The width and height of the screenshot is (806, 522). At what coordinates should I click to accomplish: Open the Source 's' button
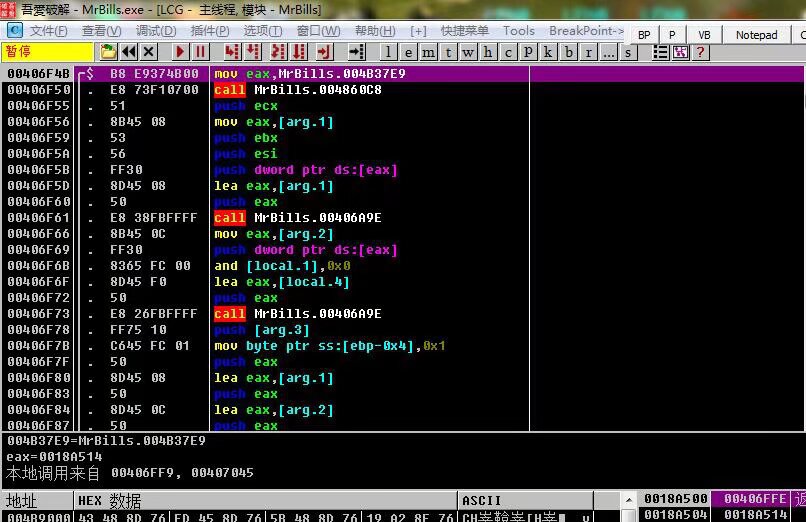tap(628, 52)
